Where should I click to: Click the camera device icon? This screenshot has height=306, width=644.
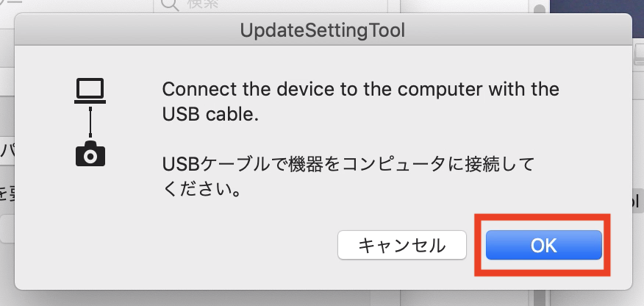pyautogui.click(x=90, y=154)
